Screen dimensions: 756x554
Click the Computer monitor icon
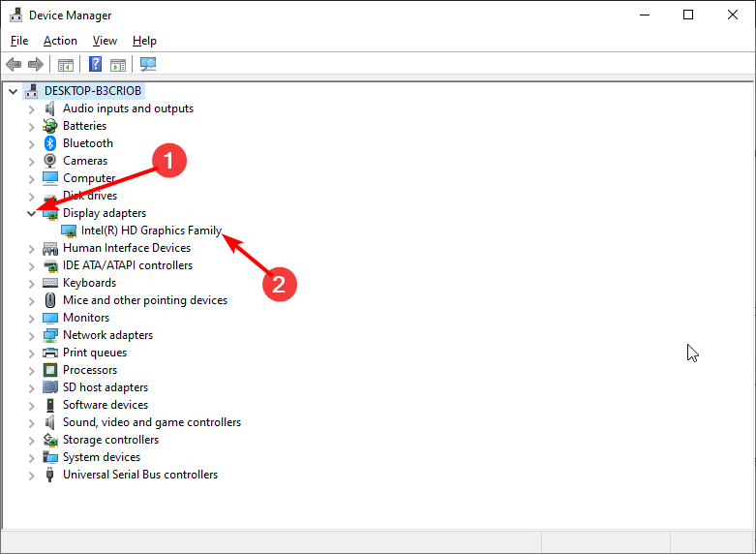pyautogui.click(x=50, y=178)
